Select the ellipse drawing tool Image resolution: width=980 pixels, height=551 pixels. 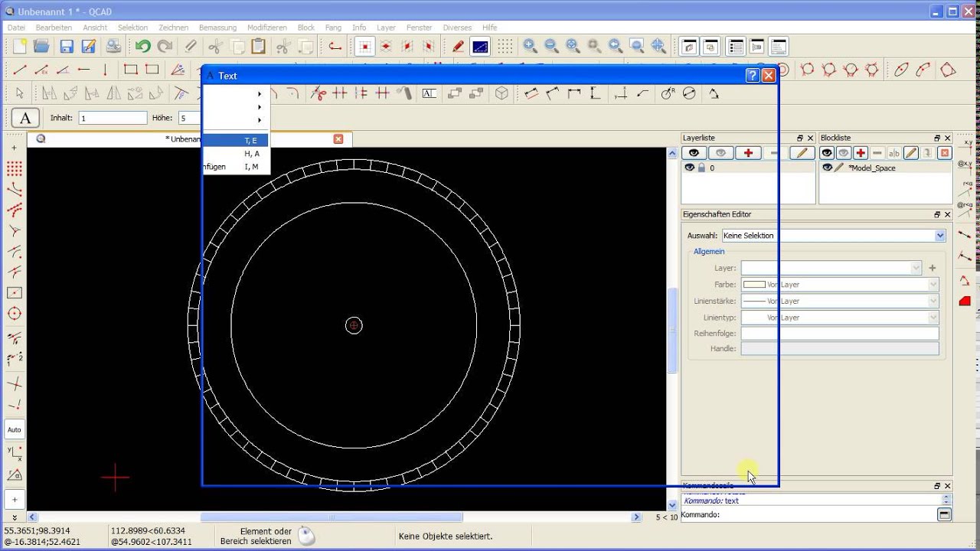[901, 70]
